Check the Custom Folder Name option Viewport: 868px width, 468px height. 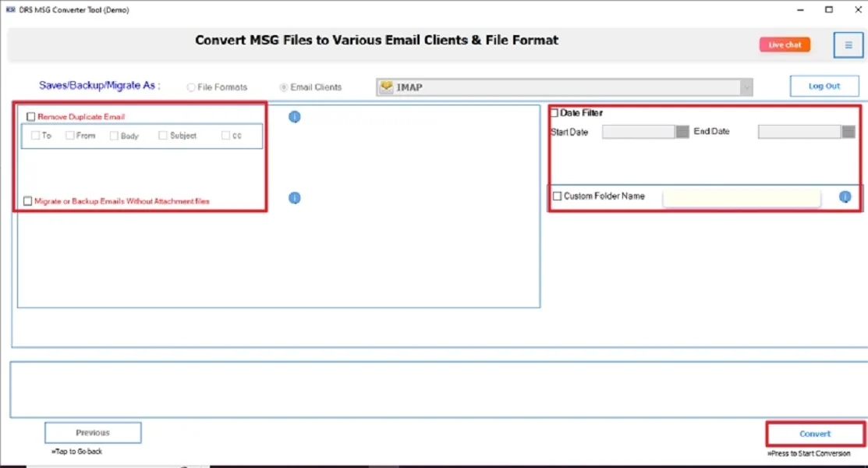pos(557,197)
